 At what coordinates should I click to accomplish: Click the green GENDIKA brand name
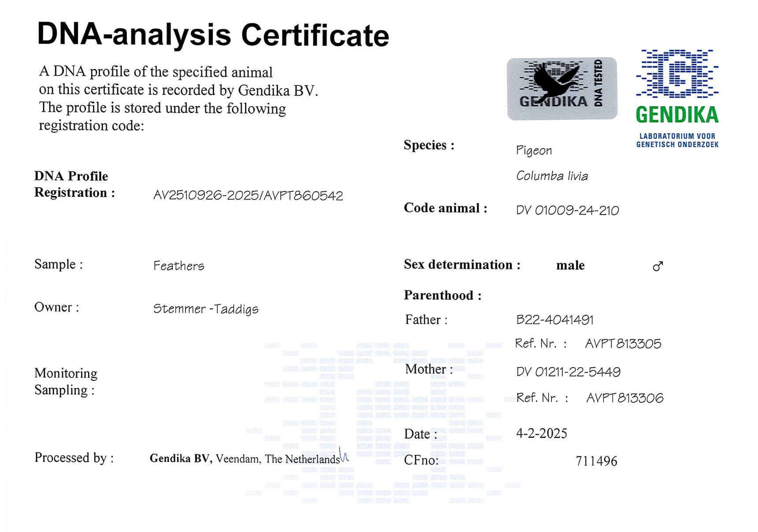677,115
